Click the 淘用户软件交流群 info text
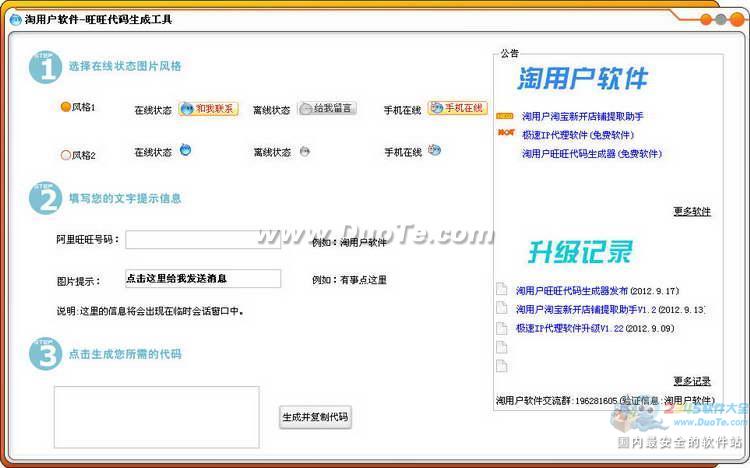The image size is (750, 468). [x=605, y=400]
